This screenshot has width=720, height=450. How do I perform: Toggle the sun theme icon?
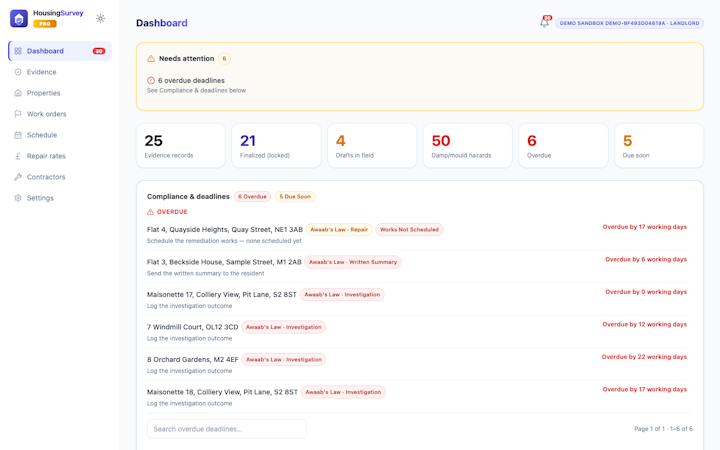pos(100,18)
